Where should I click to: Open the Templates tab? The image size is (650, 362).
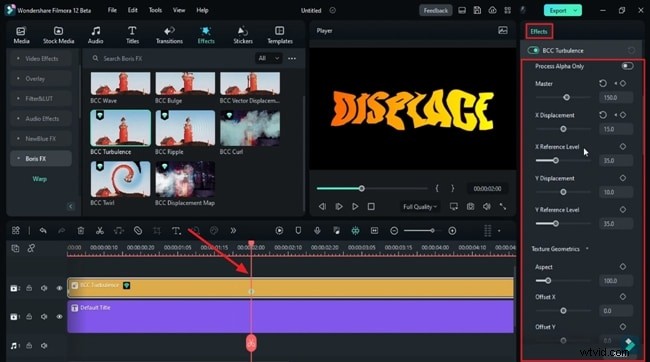point(280,35)
